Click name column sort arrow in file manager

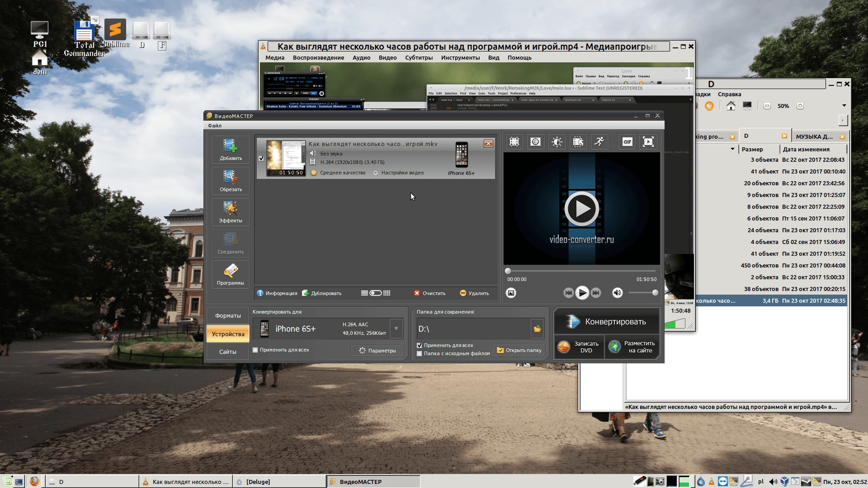[732, 149]
